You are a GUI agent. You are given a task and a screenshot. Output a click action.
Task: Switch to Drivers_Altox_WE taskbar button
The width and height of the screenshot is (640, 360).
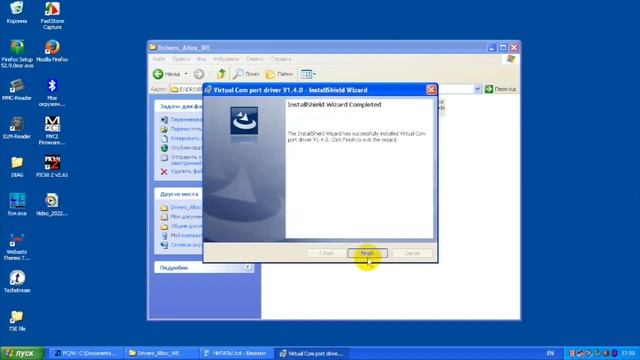coord(161,353)
